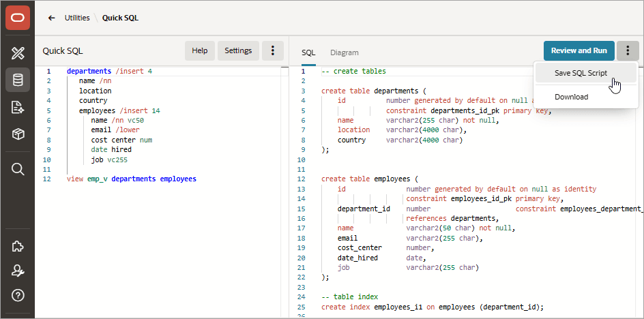Screen dimensions: 644x319
Task: Click 'references departments,' line
Action: 452,218
